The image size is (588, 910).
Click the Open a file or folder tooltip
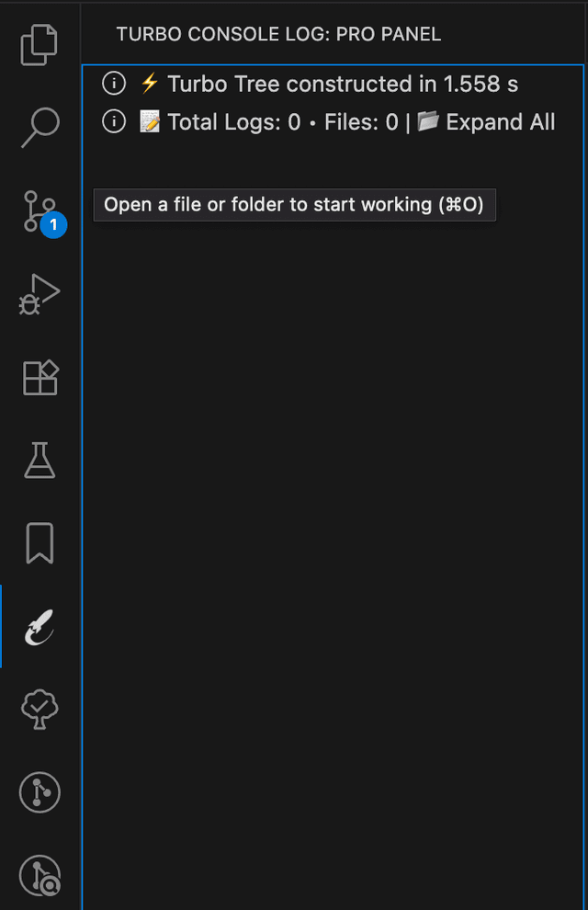[x=294, y=204]
